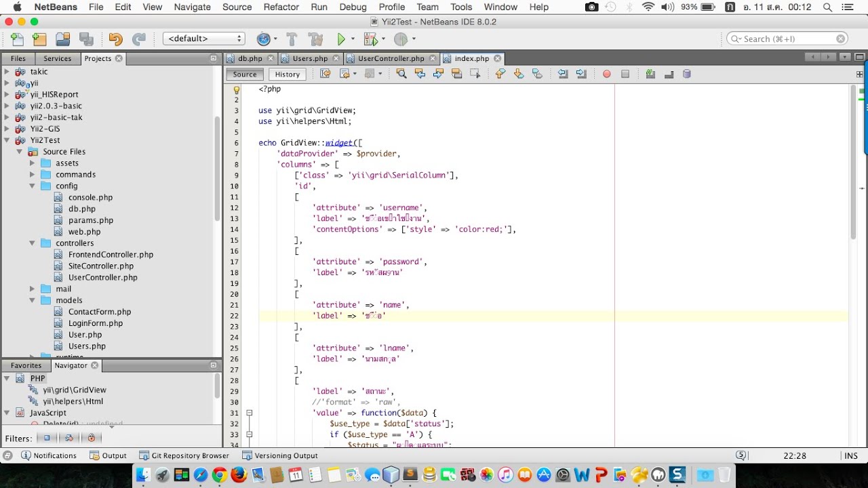Click the database cylinder editor icon
The height and width of the screenshot is (488, 868).
pos(686,74)
